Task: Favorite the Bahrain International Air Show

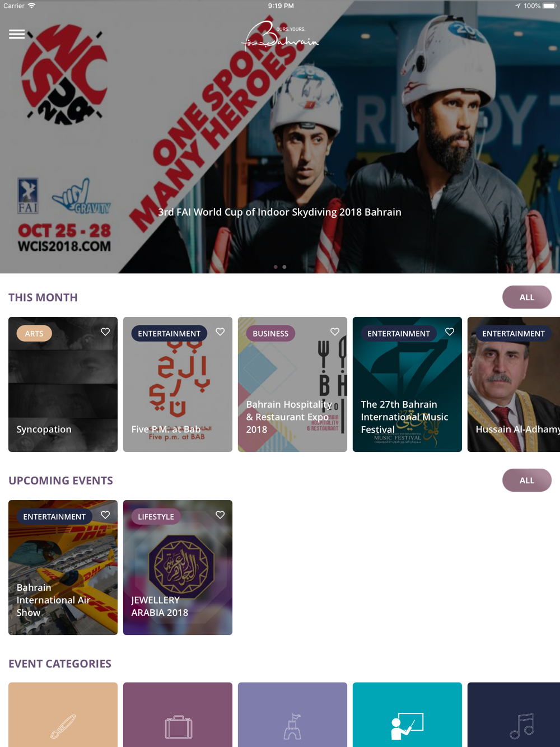Action: (105, 515)
